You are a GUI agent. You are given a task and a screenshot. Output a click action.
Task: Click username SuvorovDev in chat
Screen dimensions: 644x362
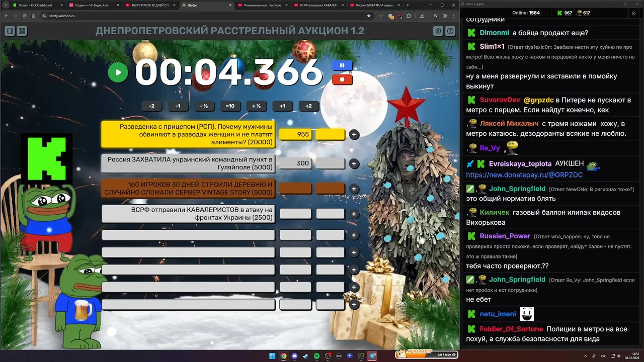(500, 100)
